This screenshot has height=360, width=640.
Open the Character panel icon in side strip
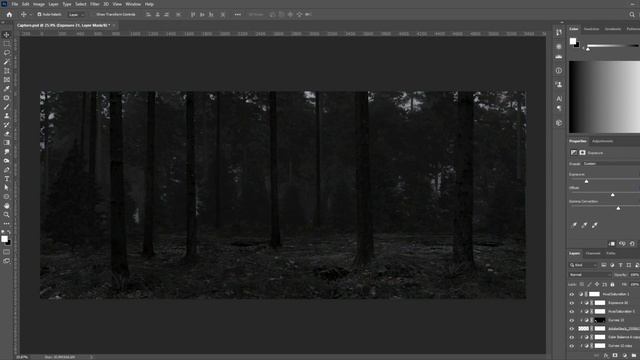[559, 98]
